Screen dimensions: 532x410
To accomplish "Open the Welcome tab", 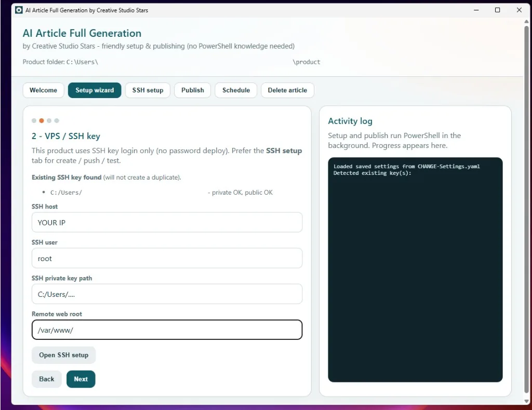I will (x=43, y=90).
